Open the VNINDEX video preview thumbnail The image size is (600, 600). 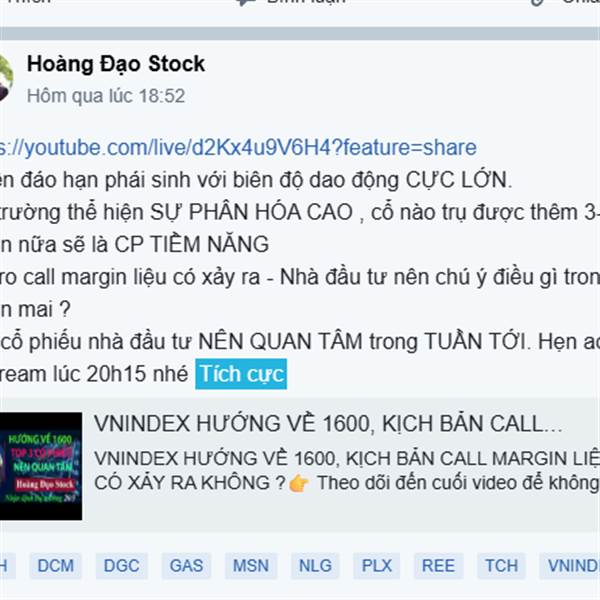click(x=41, y=466)
